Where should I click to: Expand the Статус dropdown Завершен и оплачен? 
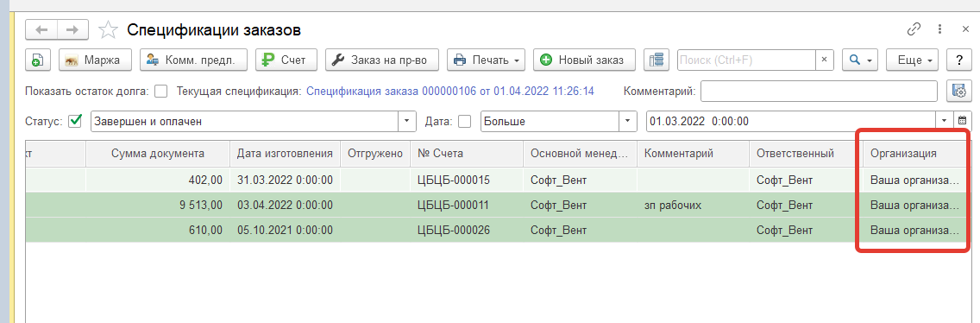tap(407, 122)
